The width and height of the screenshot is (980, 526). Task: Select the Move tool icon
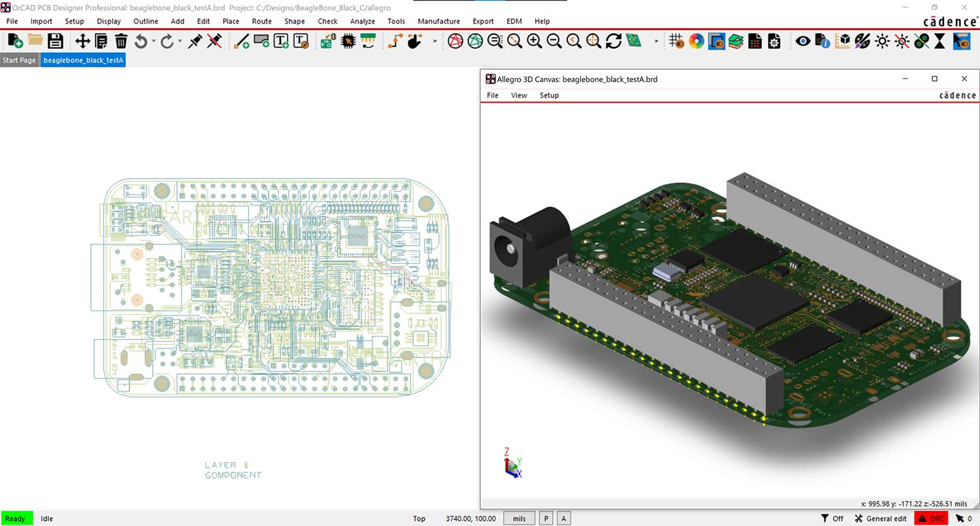point(82,41)
